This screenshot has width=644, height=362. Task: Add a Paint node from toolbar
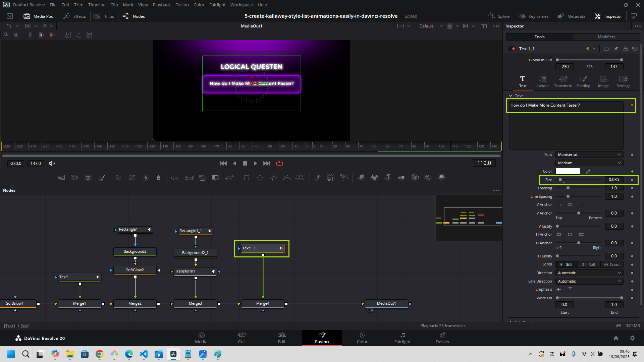pos(101,178)
